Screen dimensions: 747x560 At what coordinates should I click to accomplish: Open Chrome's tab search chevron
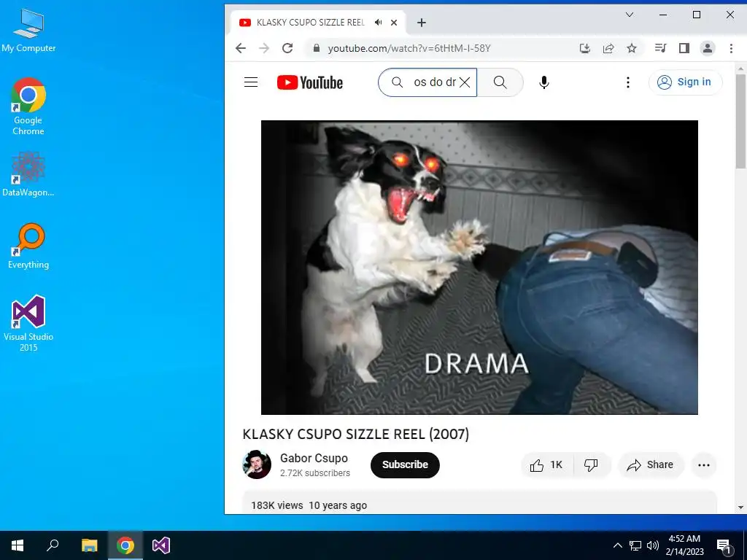630,15
